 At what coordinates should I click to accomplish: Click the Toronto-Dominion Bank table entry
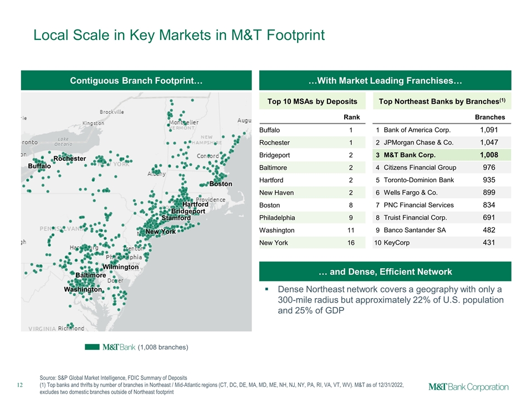(418, 180)
